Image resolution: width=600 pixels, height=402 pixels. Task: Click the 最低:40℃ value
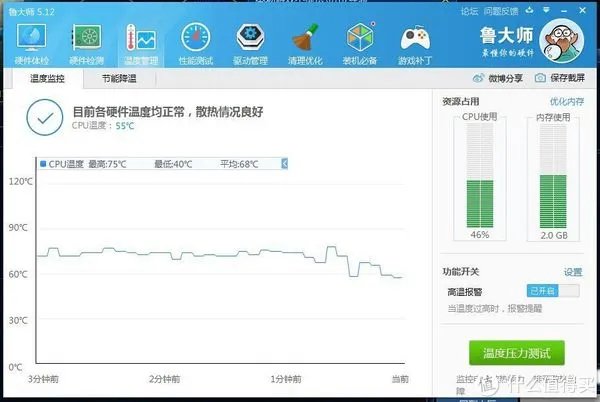tap(173, 164)
